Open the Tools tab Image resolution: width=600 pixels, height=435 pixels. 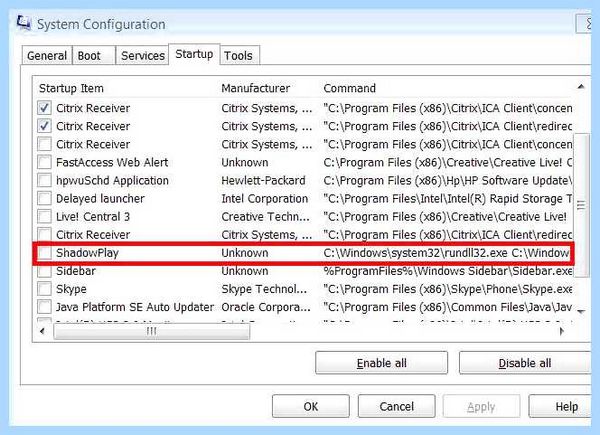(240, 56)
